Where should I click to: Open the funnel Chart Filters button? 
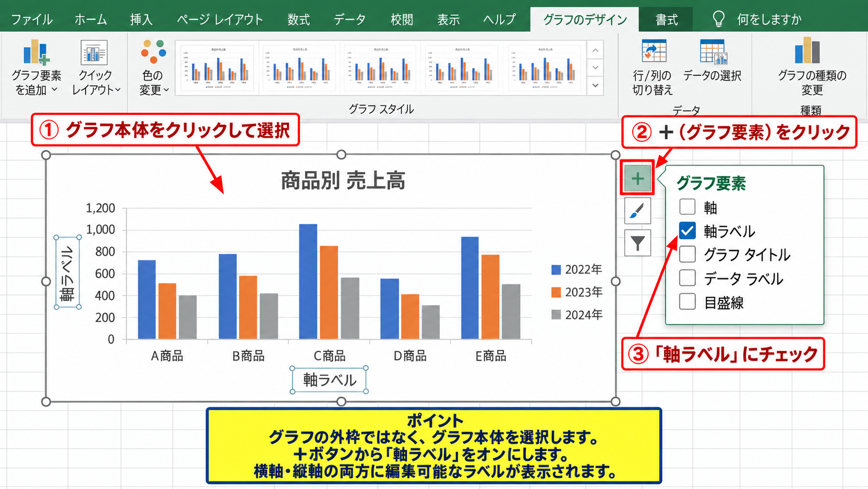638,243
